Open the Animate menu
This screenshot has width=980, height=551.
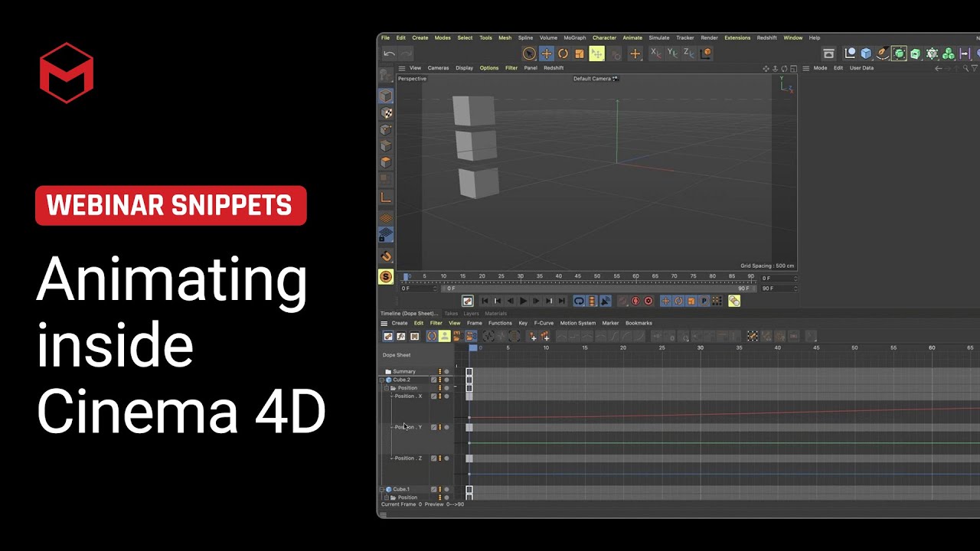(632, 37)
